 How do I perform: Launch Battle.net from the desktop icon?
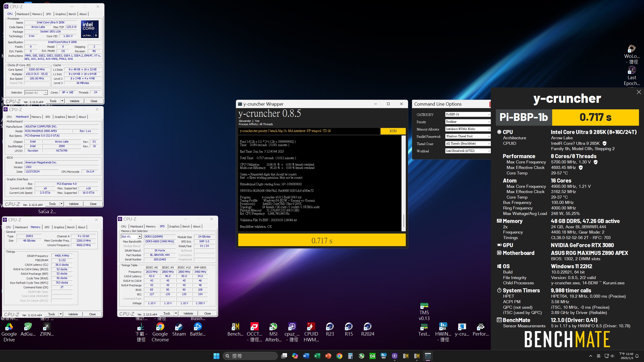(198, 329)
